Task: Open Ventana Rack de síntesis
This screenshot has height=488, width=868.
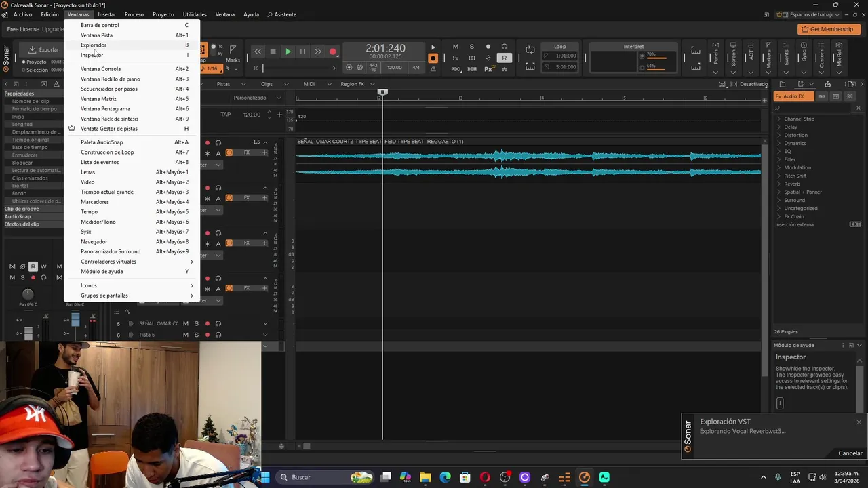Action: [132, 119]
